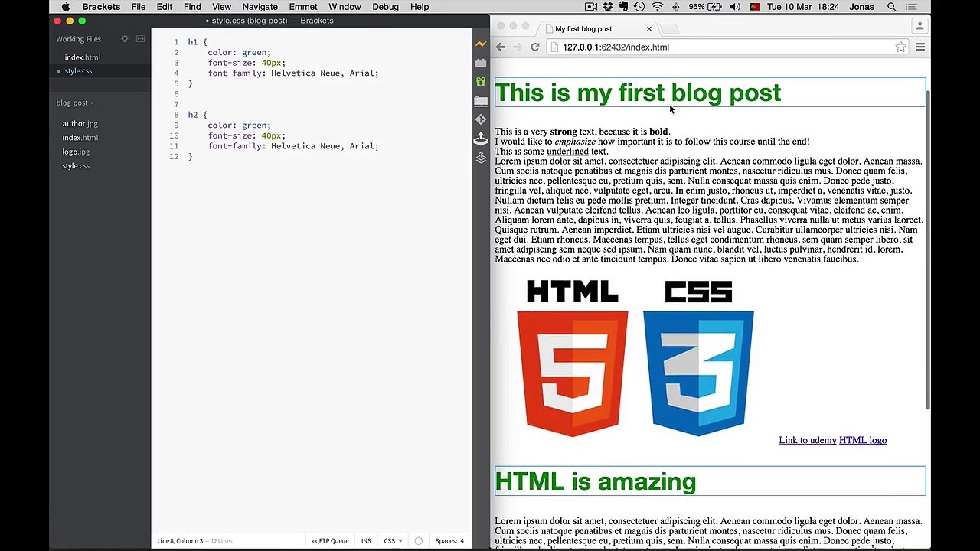Reload the browser page
The width and height of the screenshot is (980, 551).
(535, 47)
